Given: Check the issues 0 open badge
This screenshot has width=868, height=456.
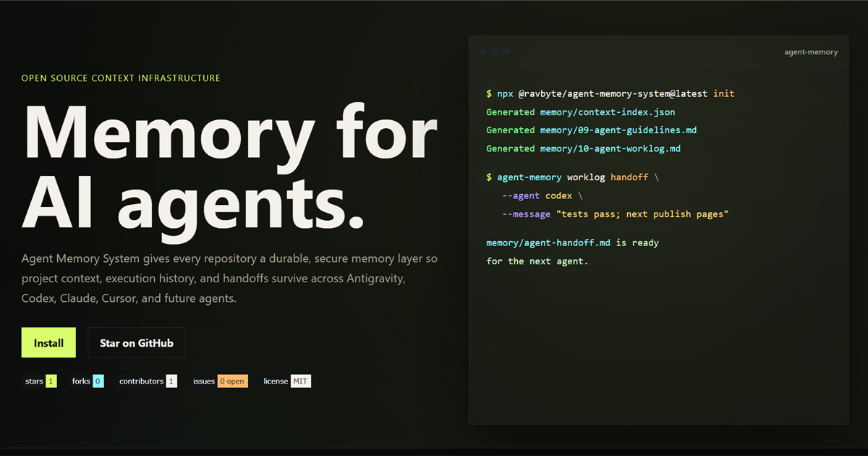Looking at the screenshot, I should point(219,381).
